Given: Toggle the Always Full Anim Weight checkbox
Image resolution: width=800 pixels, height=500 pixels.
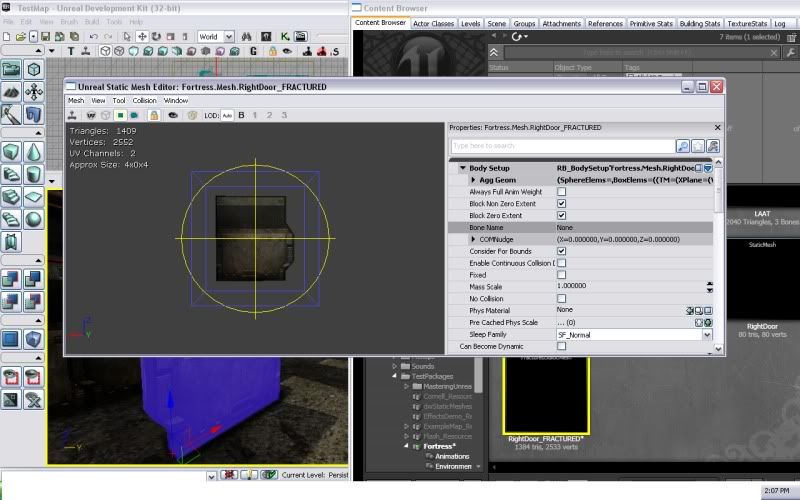Looking at the screenshot, I should point(561,192).
